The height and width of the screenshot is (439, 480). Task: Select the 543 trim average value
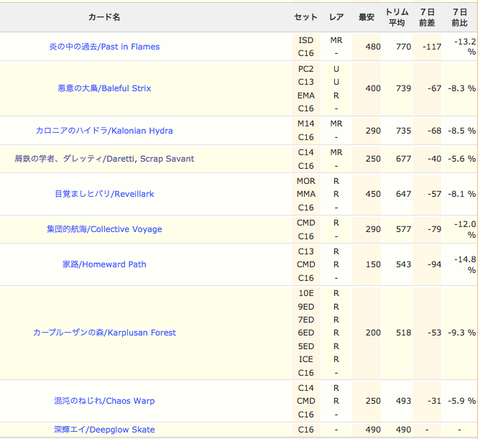tap(403, 264)
